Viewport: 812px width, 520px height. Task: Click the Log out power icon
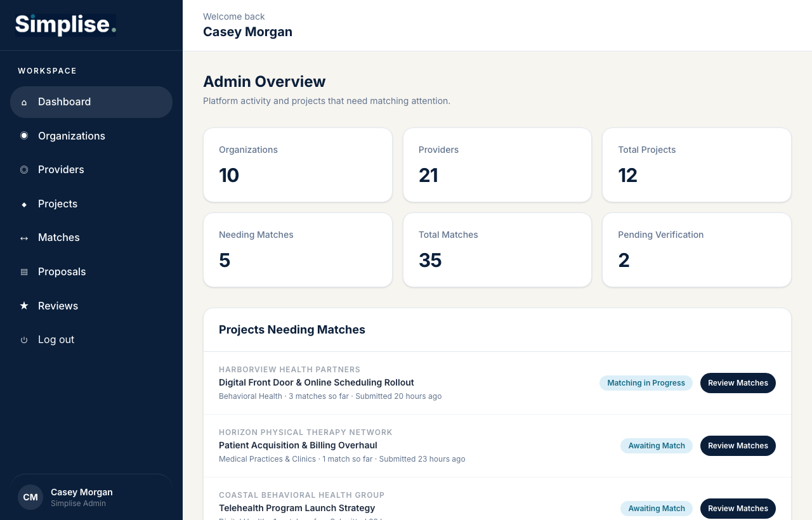[24, 340]
